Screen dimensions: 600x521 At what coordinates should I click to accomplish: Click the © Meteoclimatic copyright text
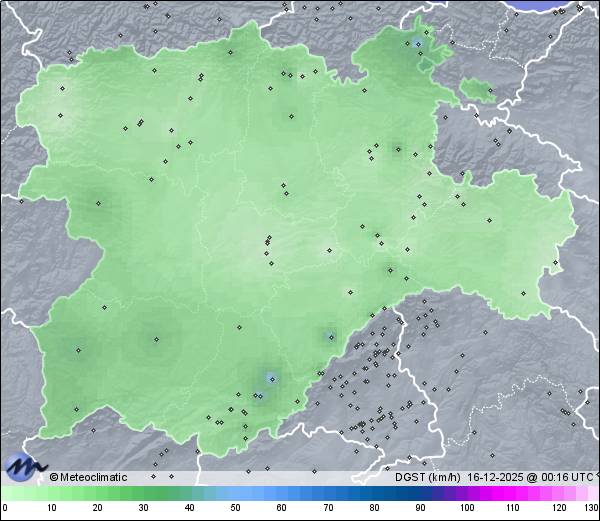tap(88, 478)
